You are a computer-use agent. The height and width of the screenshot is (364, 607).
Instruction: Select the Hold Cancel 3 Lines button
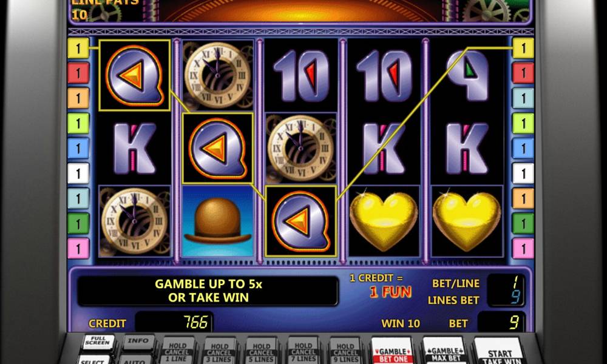[x=220, y=351]
